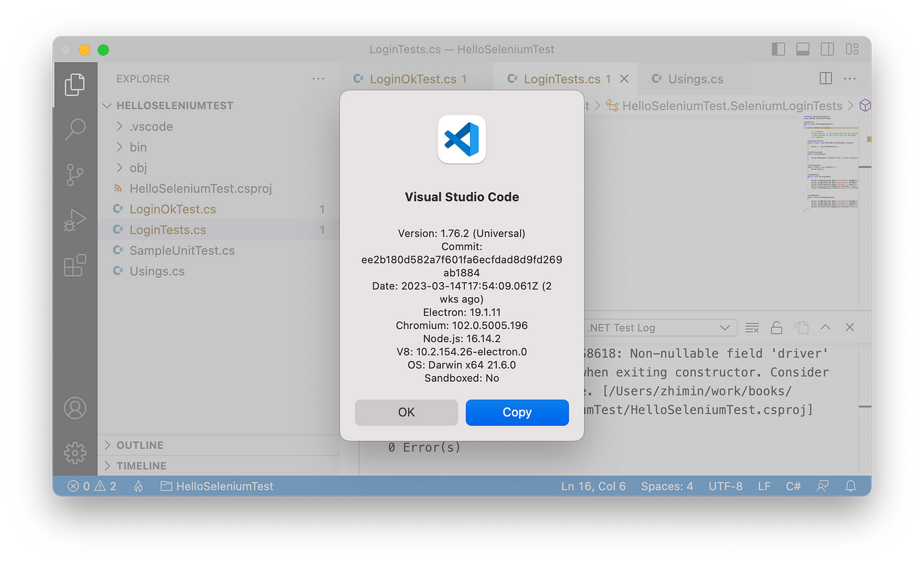The height and width of the screenshot is (566, 924).
Task: Click HelloSeleniumTest folder status bar item
Action: tap(217, 486)
